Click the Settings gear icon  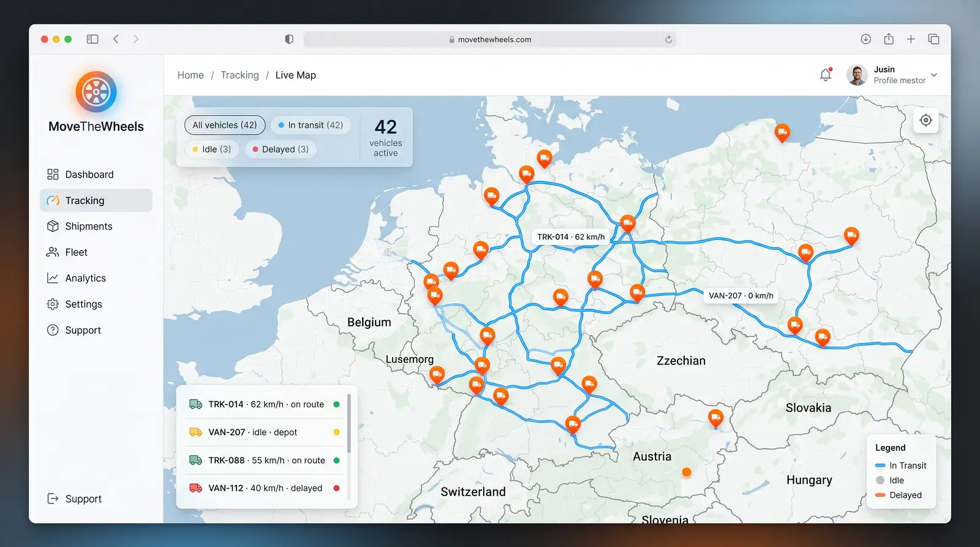53,304
